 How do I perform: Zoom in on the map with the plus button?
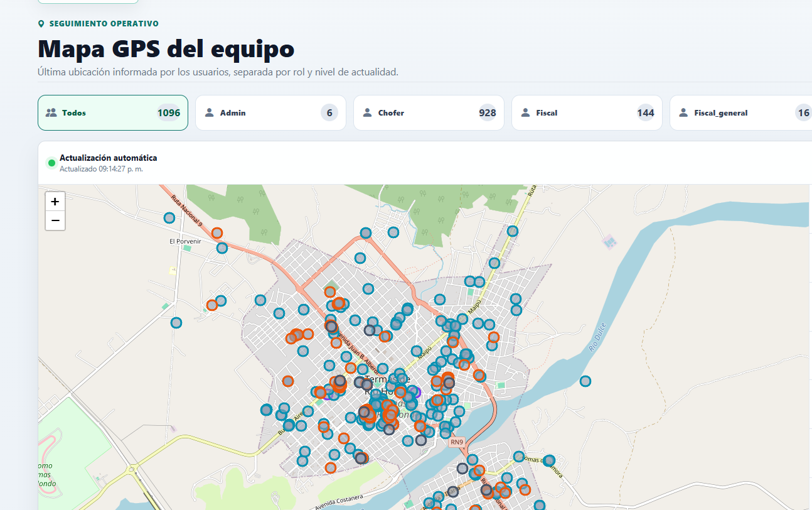pyautogui.click(x=55, y=202)
